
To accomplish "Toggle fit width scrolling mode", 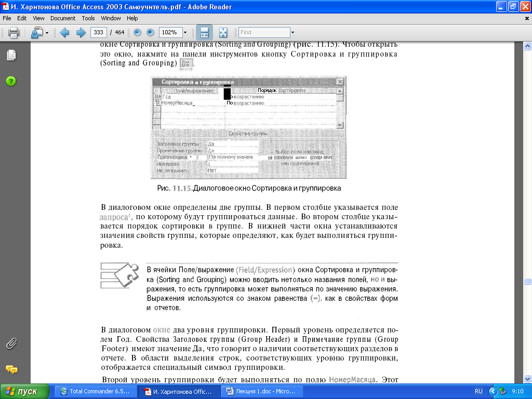I will (x=204, y=33).
